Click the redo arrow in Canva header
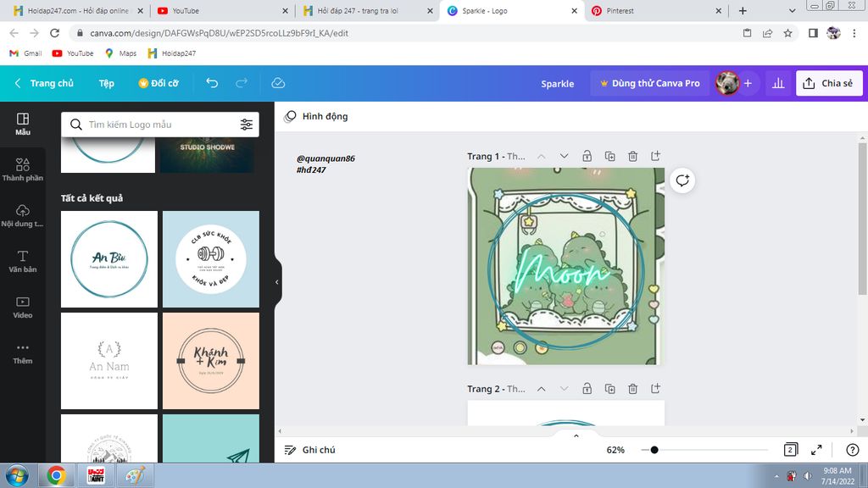 pos(242,83)
